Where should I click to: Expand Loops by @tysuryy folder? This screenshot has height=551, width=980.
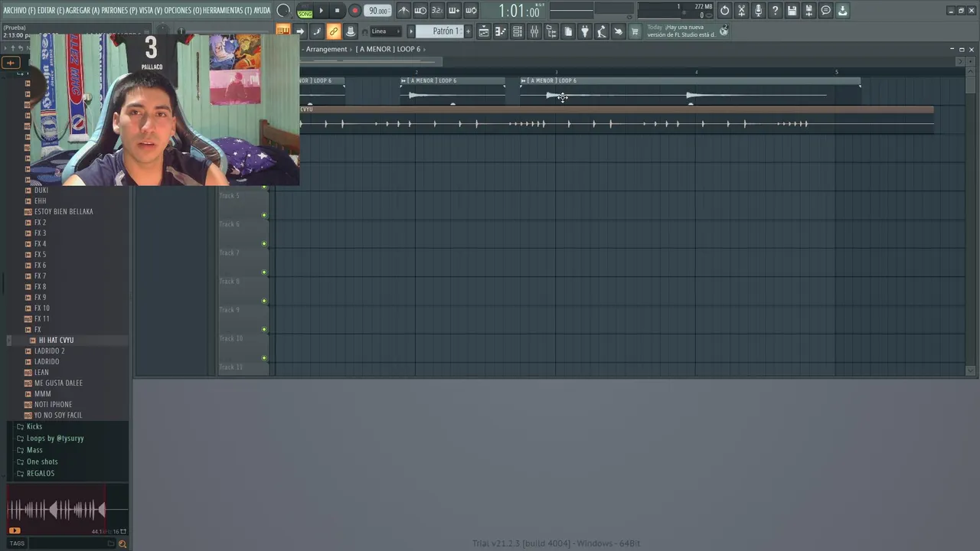55,439
